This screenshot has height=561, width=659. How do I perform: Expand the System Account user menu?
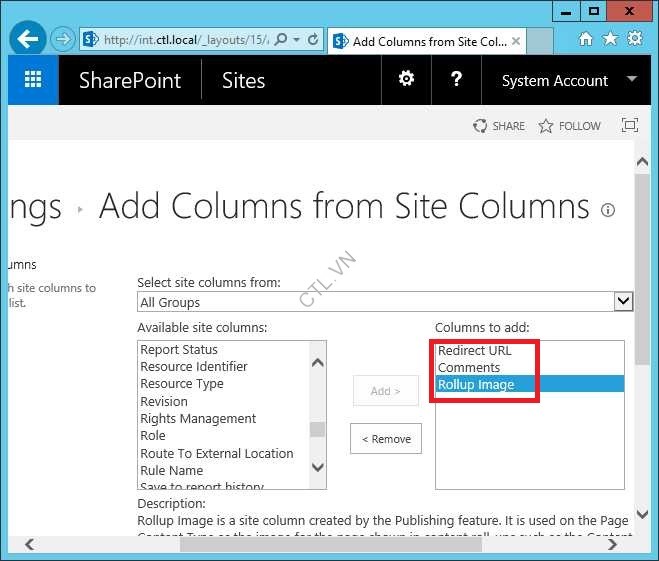click(631, 79)
